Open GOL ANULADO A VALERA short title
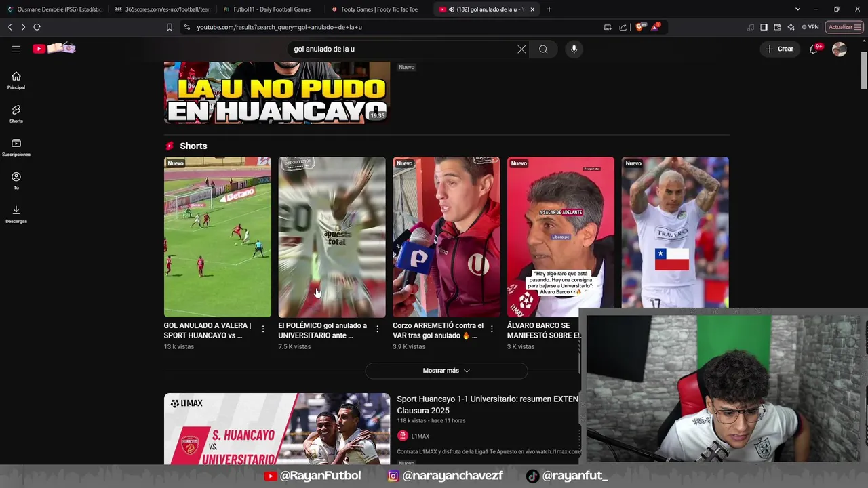The height and width of the screenshot is (488, 868). coord(209,330)
